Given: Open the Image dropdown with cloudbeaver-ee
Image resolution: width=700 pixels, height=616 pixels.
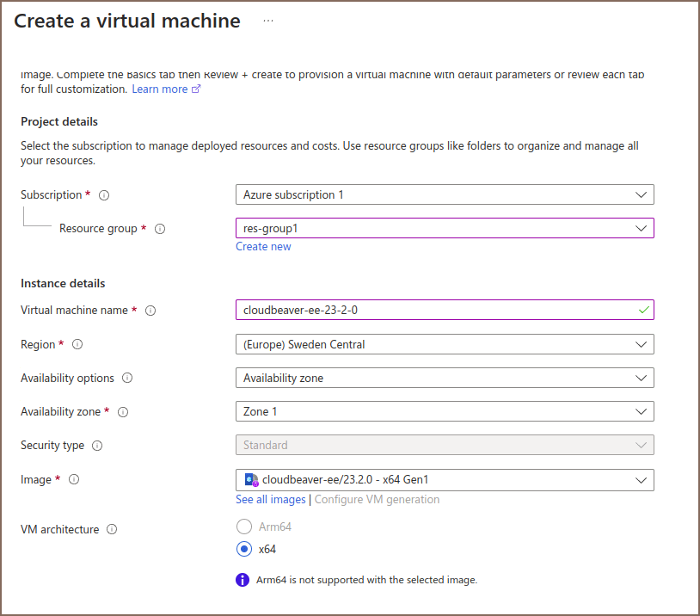Looking at the screenshot, I should (x=445, y=479).
